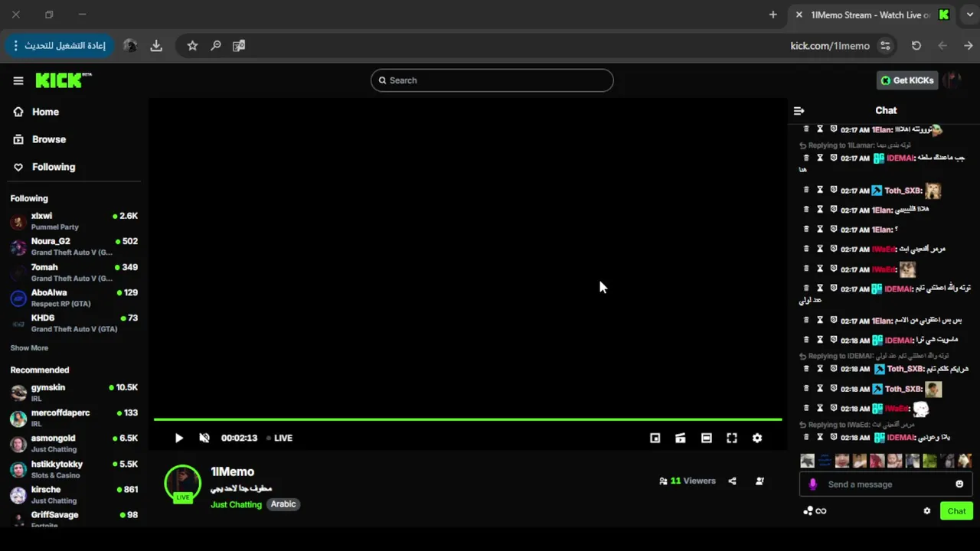Viewport: 980px width, 551px height.
Task: Open Following in sidebar
Action: coord(54,167)
